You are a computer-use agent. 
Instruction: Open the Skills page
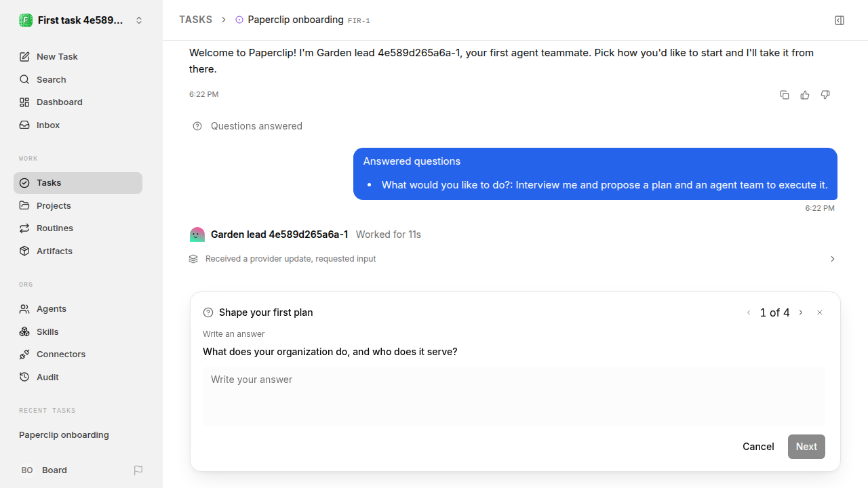coord(78,331)
